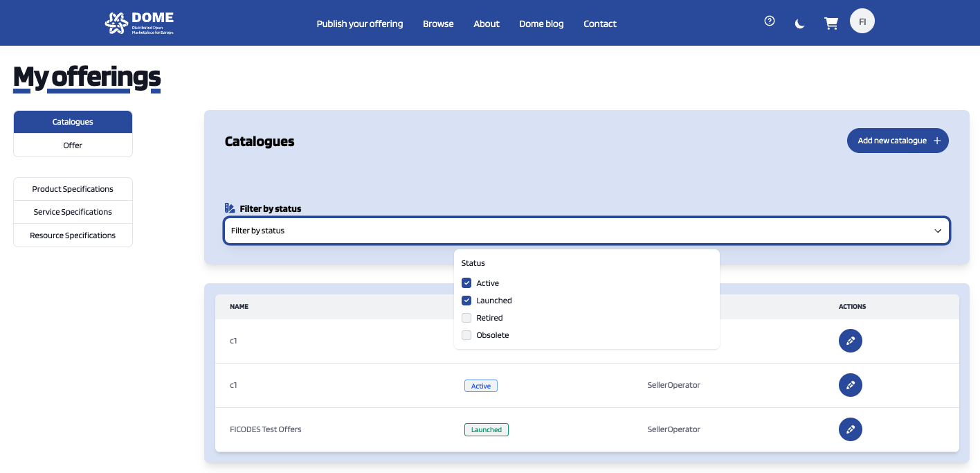Open the FI user profile avatar
The width and height of the screenshot is (980, 473).
862,21
